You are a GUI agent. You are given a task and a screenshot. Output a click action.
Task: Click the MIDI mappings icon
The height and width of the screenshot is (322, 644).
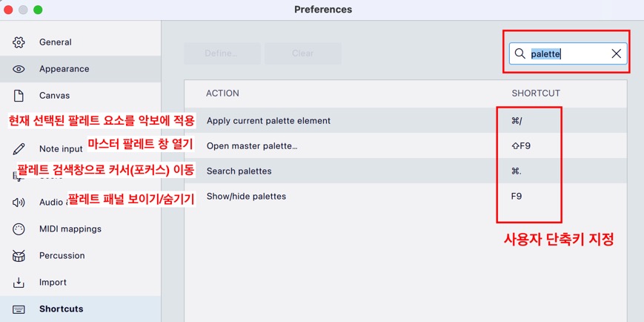click(x=19, y=229)
